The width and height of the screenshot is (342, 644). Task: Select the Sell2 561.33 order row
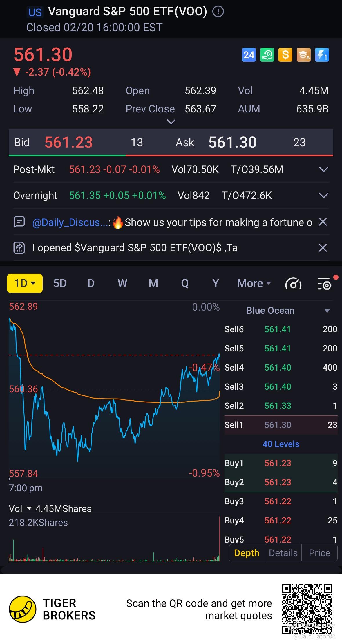pos(281,406)
